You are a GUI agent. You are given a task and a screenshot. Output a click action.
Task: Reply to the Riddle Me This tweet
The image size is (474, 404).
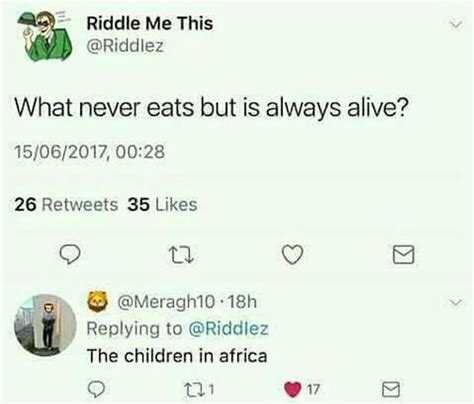click(x=70, y=255)
